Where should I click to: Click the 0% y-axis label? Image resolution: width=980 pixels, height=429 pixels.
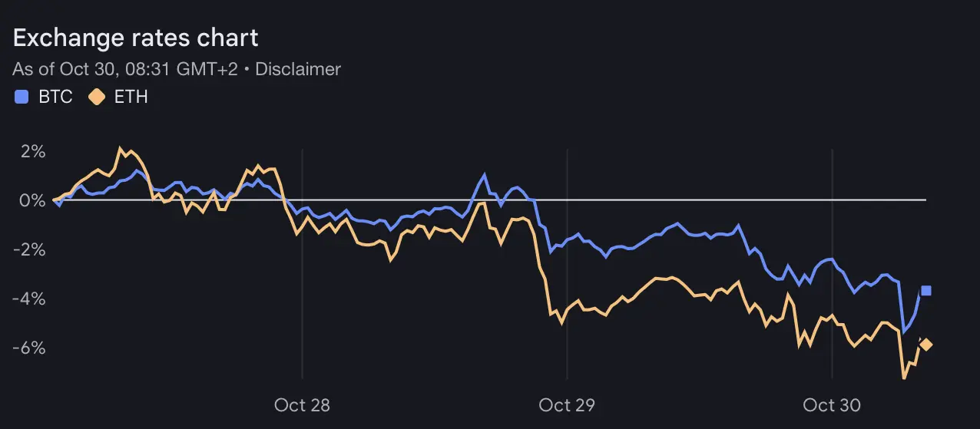(33, 200)
